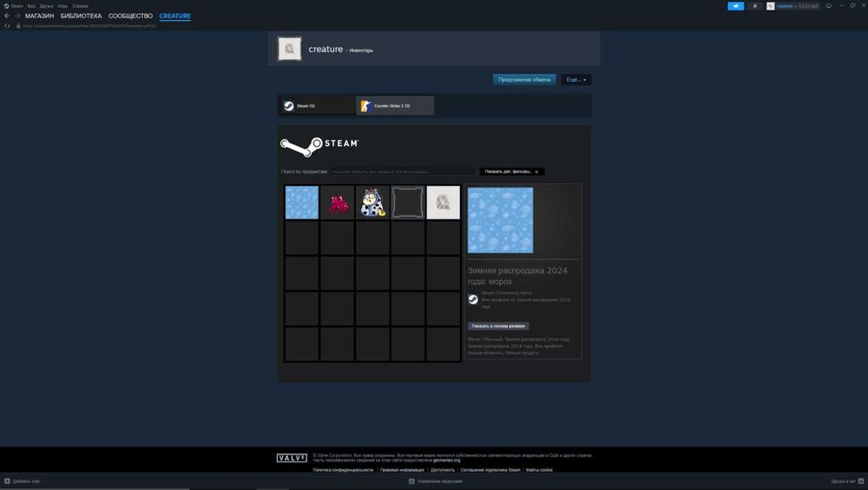Viewport: 868px width, 490px height.
Task: Open Предложения обмена trade offers
Action: [x=524, y=80]
